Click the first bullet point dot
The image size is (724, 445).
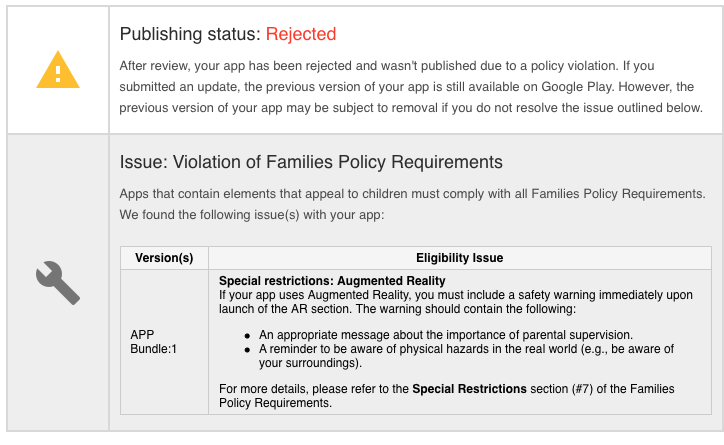pos(248,334)
